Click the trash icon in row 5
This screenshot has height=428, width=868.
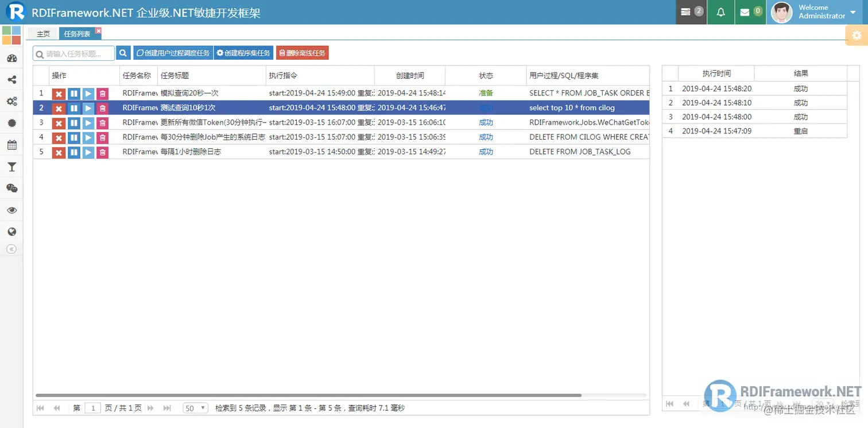click(102, 152)
